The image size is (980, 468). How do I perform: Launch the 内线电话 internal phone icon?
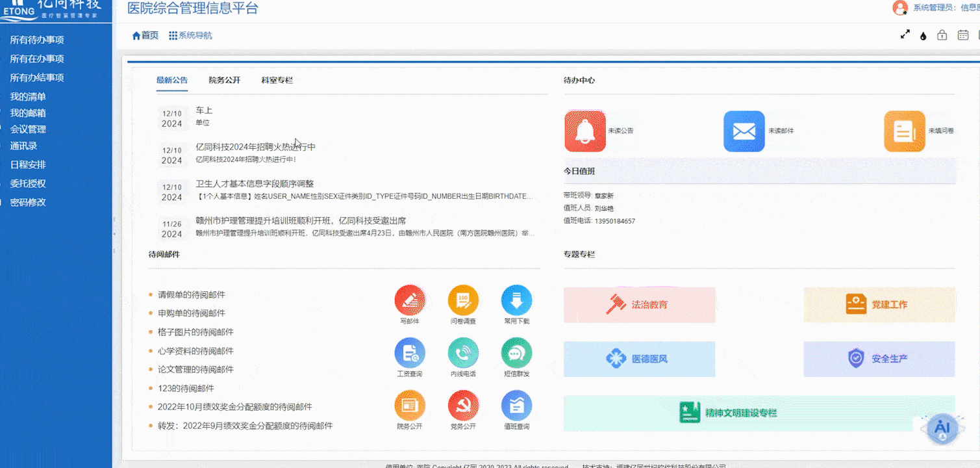coord(463,354)
